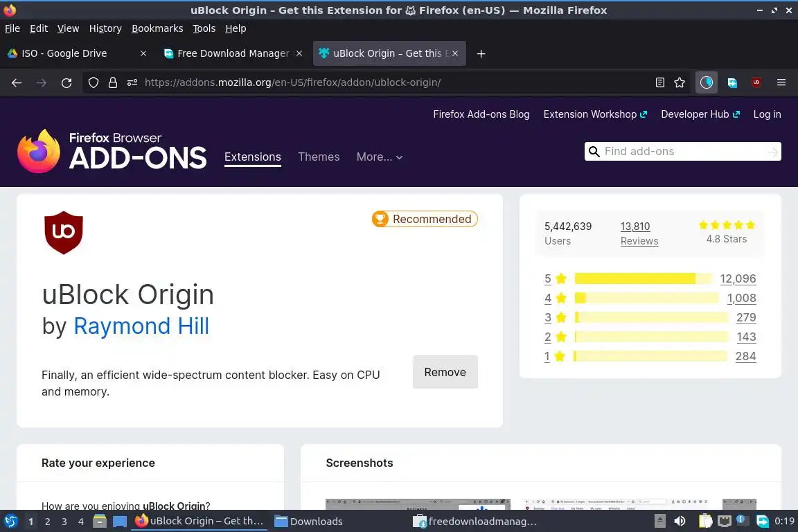Switch to the ISO - Google Drive tab

76,53
